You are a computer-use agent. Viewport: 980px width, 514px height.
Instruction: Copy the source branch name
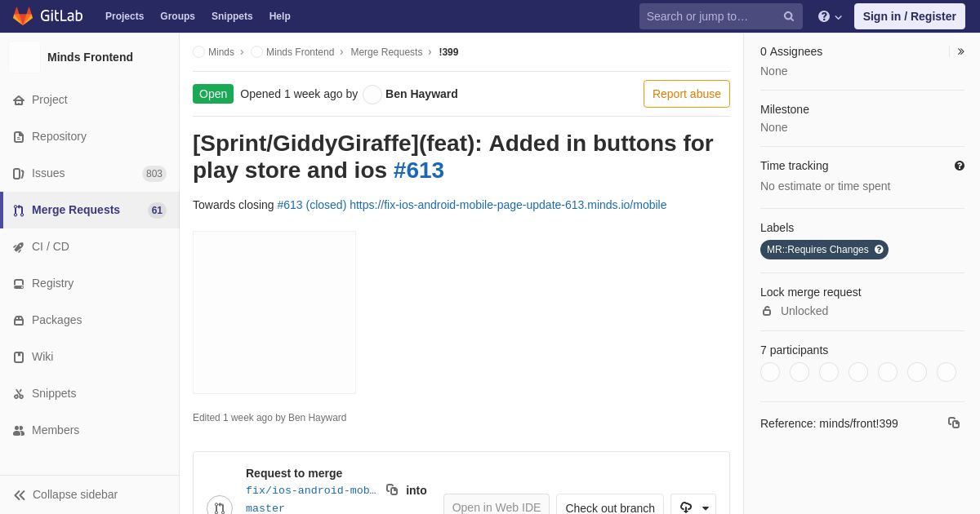(x=392, y=490)
